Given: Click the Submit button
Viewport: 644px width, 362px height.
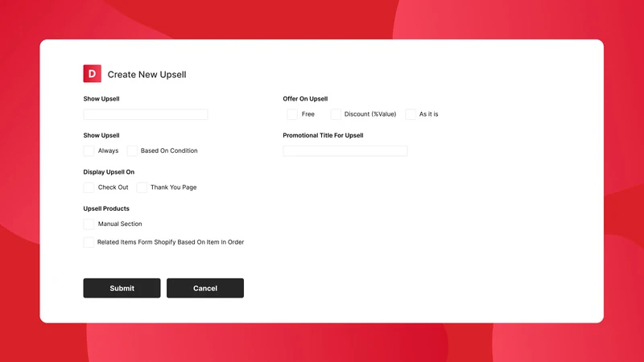Looking at the screenshot, I should click(122, 288).
